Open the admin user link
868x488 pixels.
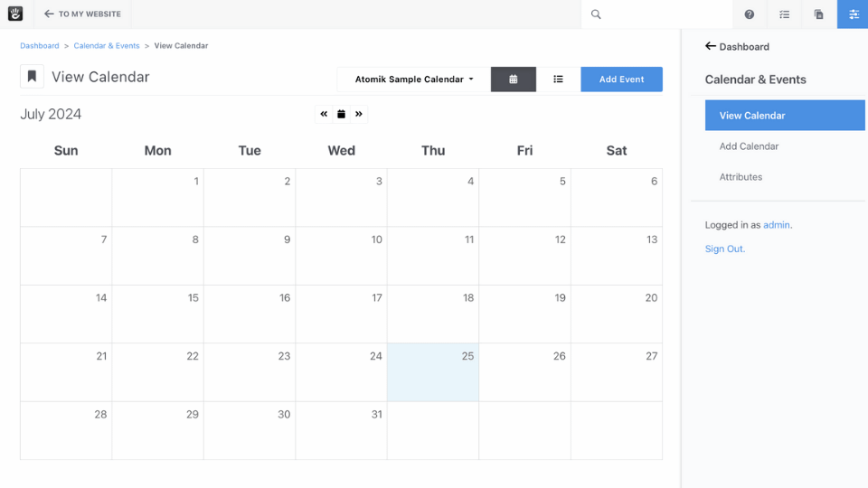pyautogui.click(x=776, y=225)
